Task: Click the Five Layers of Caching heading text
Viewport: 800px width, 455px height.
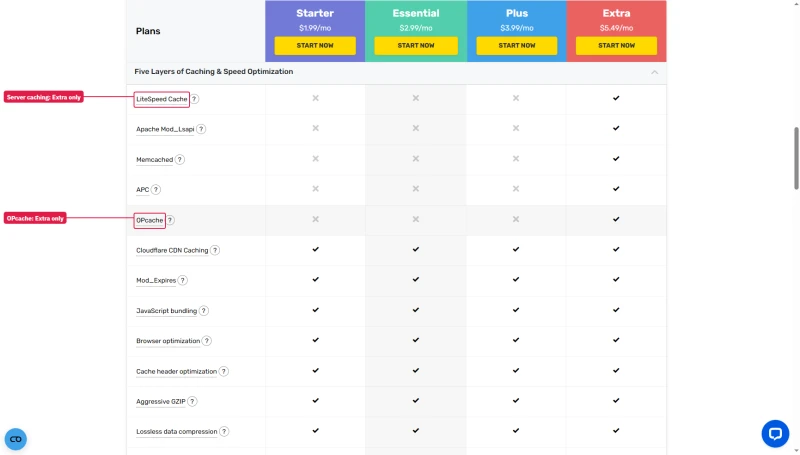Action: (x=214, y=72)
